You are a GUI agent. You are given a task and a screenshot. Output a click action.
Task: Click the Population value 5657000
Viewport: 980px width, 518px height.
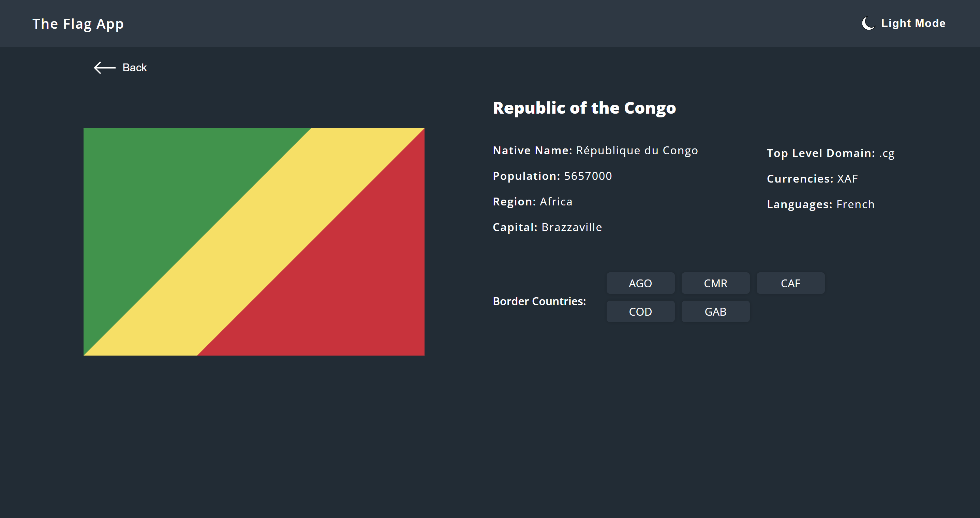point(588,176)
